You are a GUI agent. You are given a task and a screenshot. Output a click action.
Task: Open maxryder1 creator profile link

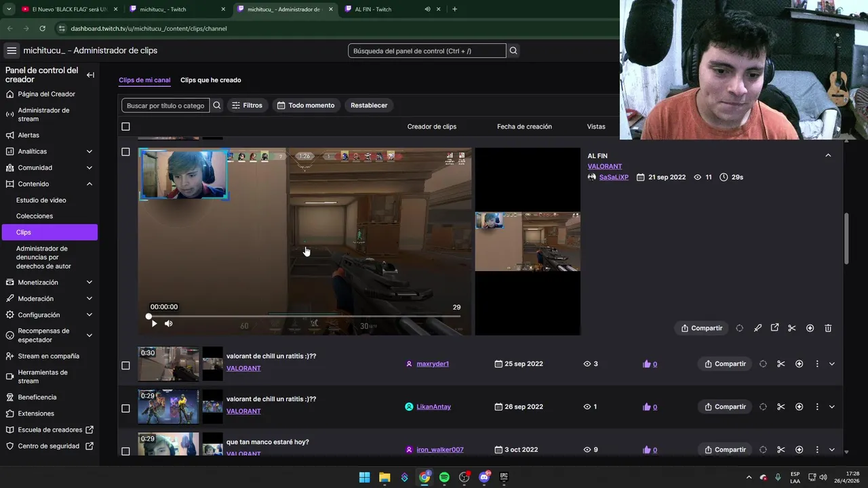[x=433, y=364]
